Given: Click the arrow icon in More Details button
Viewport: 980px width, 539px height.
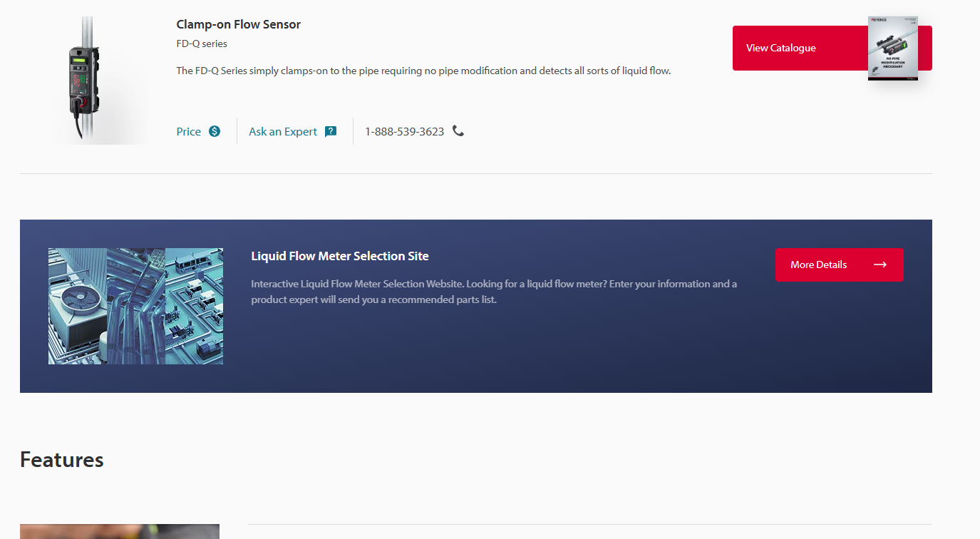Looking at the screenshot, I should (x=880, y=265).
